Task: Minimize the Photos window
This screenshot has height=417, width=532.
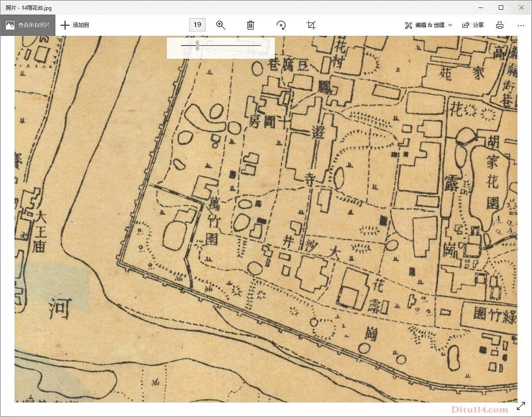Action: pyautogui.click(x=480, y=8)
